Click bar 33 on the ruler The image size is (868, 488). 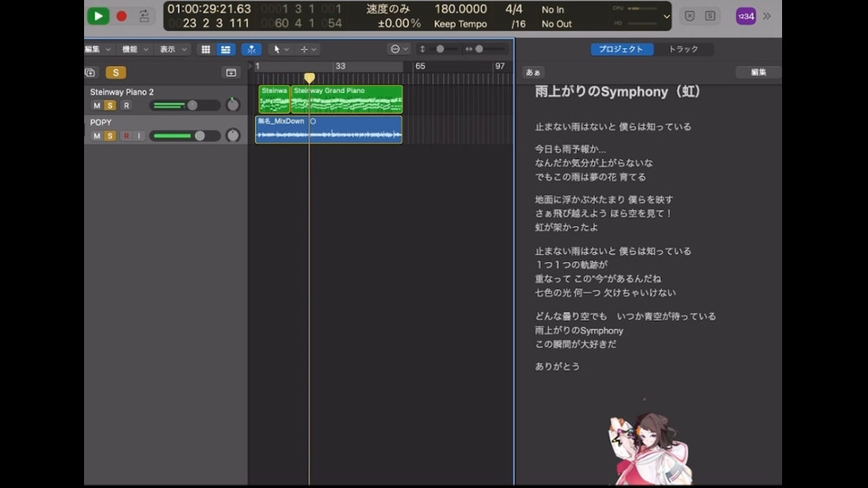tap(340, 66)
